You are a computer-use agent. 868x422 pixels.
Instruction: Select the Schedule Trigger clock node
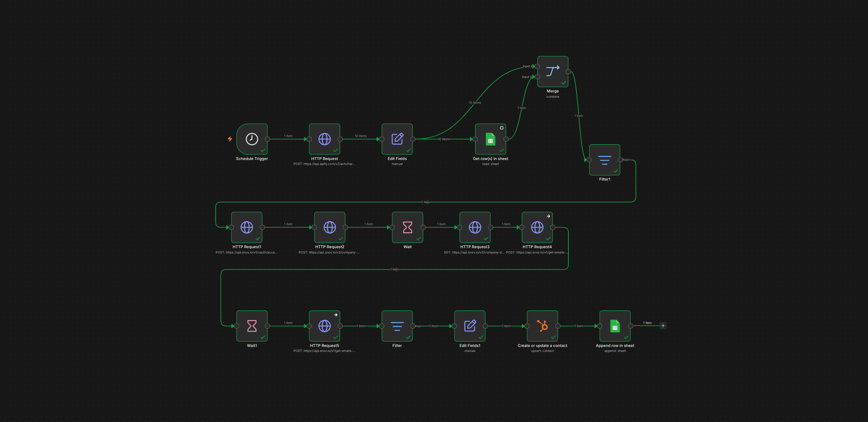click(x=252, y=139)
